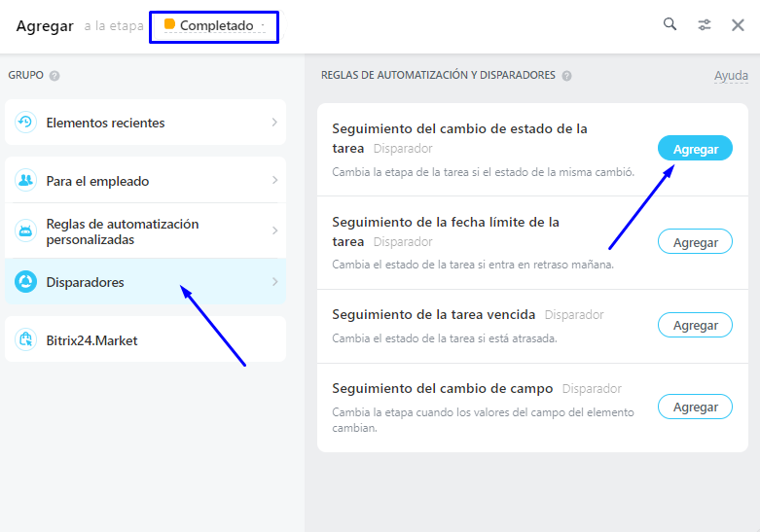Expand Elementos recientes chevron arrow

tap(274, 123)
